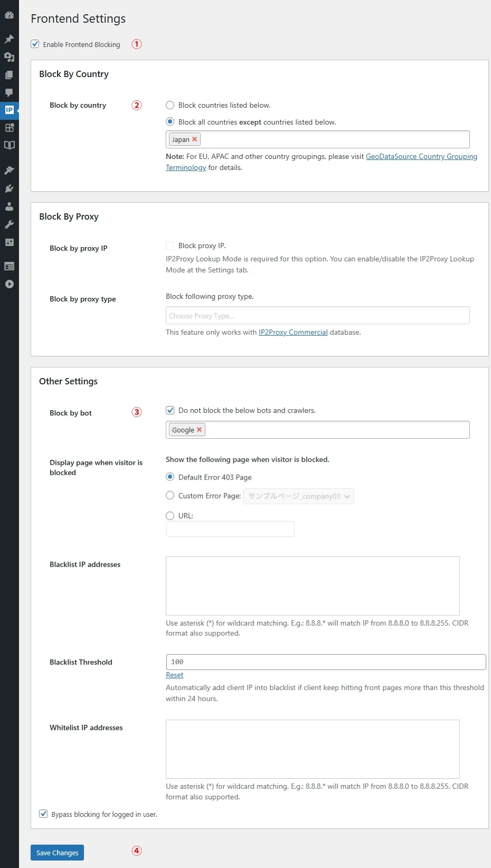Open Appearance paintbrush icon
491x868 pixels.
[x=9, y=171]
